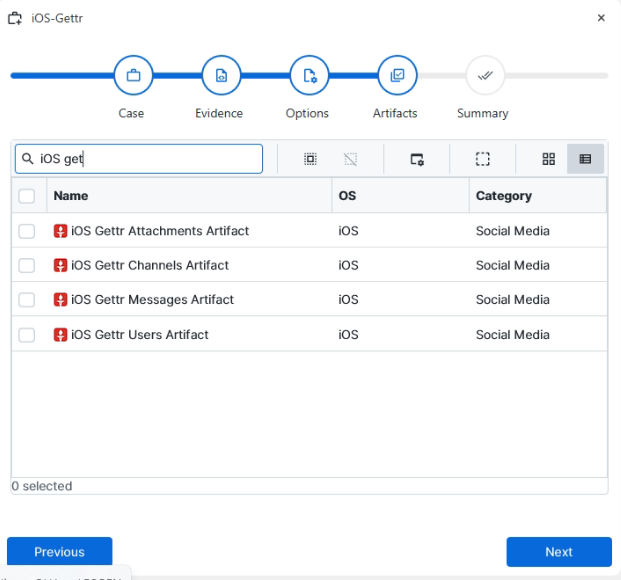
Task: Click the Gettr Channels red app icon
Action: tap(60, 265)
